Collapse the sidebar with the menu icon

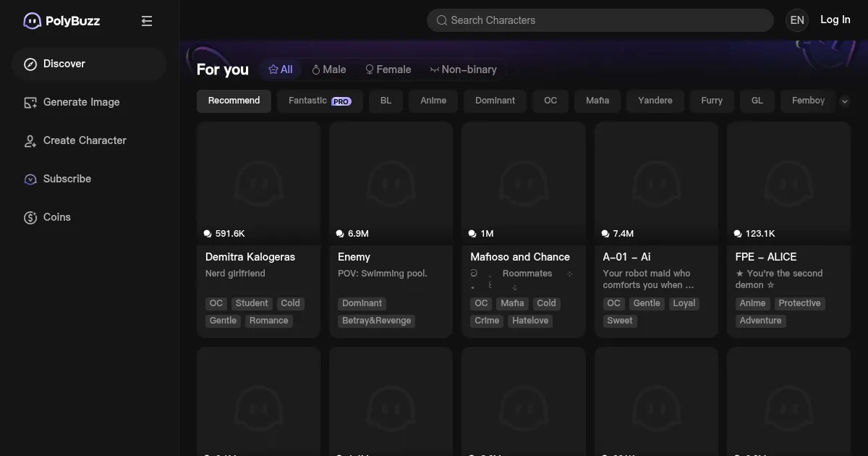coord(147,21)
